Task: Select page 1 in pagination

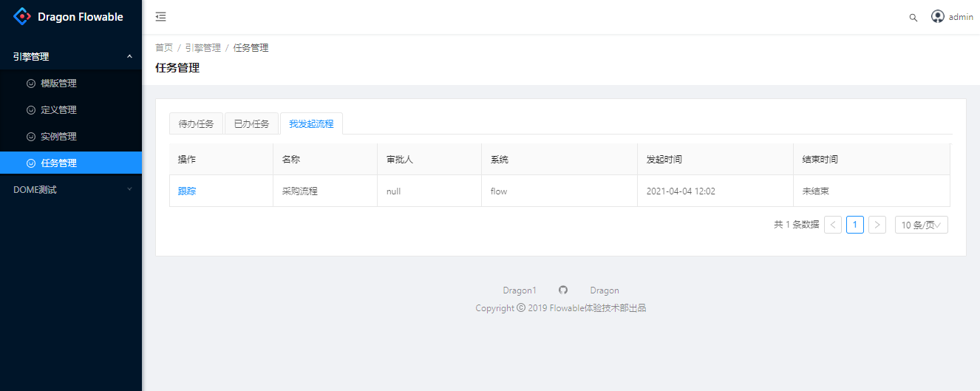Action: tap(855, 225)
